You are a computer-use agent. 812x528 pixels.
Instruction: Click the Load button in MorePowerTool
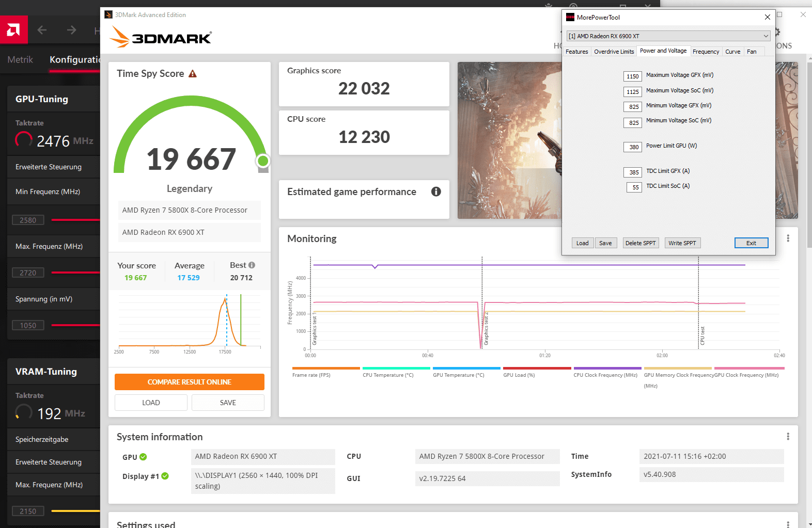pyautogui.click(x=582, y=243)
